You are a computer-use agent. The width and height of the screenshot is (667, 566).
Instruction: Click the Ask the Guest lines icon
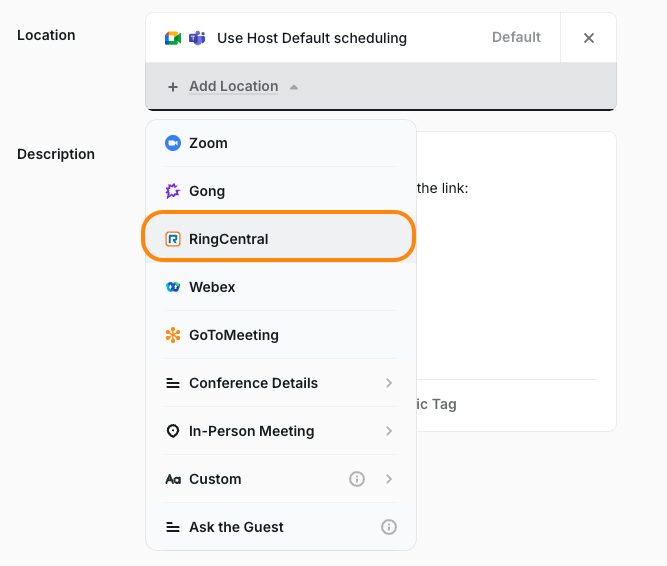coord(173,527)
